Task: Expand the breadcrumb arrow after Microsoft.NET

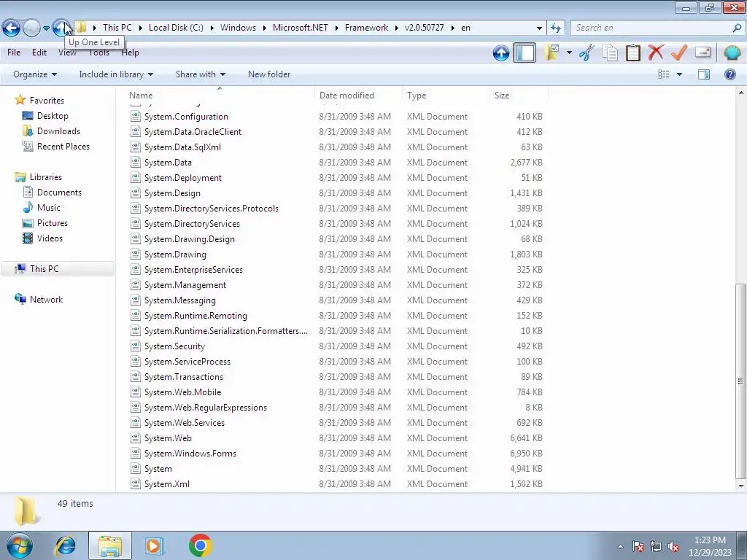Action: [336, 28]
